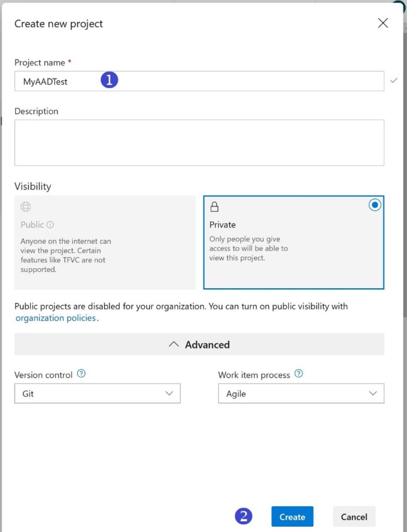The width and height of the screenshot is (407, 532).
Task: Click the Work item process help icon
Action: coord(298,374)
